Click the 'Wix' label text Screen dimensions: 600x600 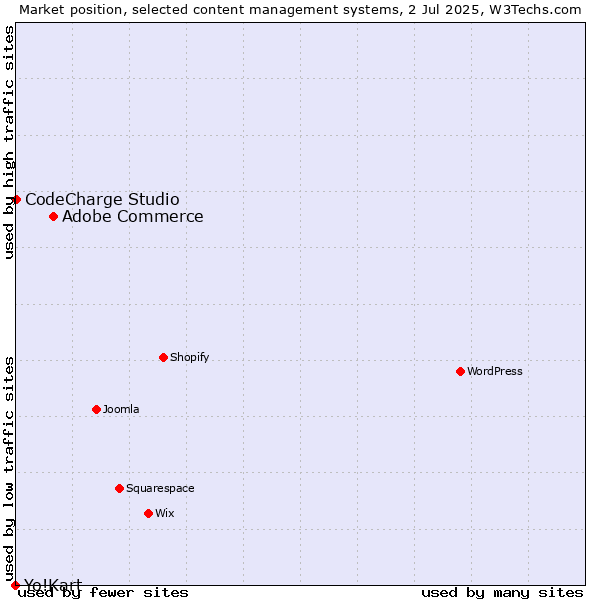[x=165, y=513]
